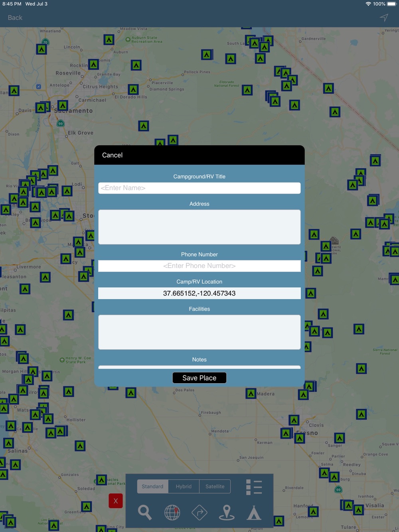This screenshot has width=399, height=532.
Task: Switch map to Standard view
Action: [152, 487]
